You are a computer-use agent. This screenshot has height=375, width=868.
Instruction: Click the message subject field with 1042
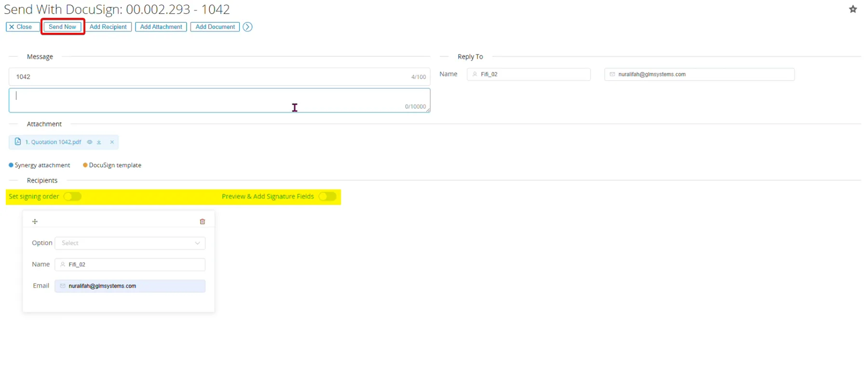point(219,77)
